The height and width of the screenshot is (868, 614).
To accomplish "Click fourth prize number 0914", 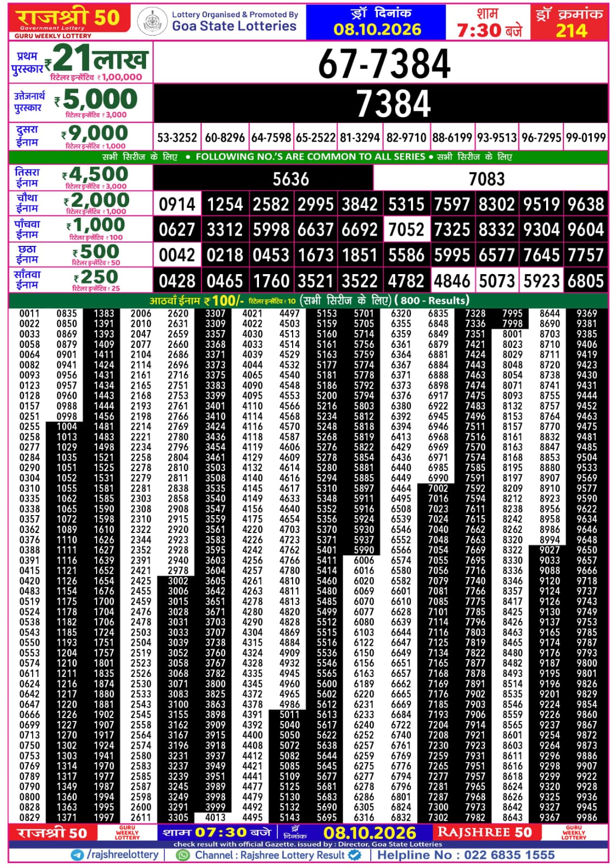I will (x=177, y=204).
